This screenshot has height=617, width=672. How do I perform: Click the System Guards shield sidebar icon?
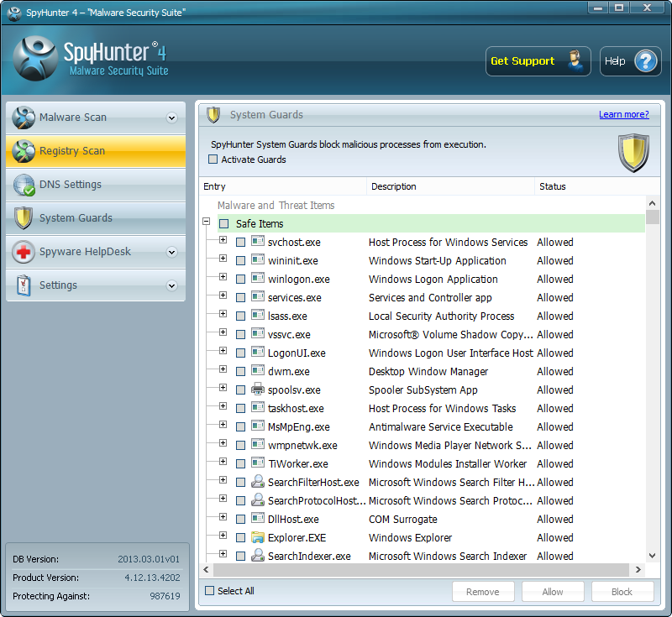24,218
